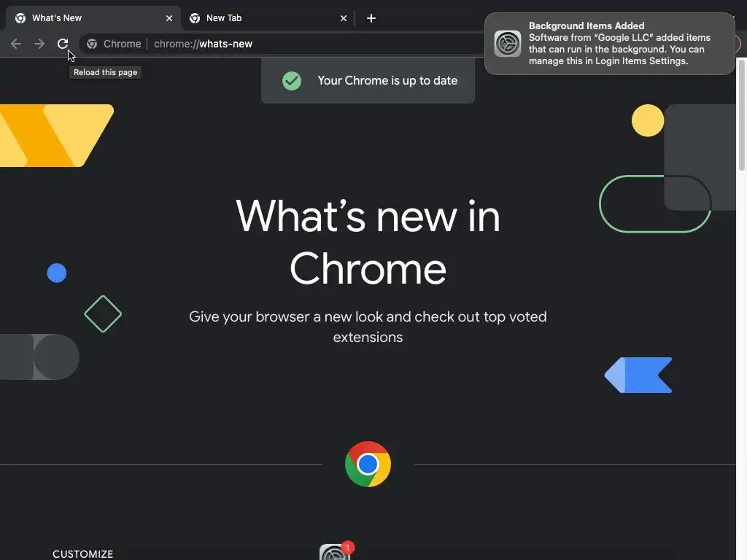The image size is (747, 560).
Task: Open a new tab with the plus button
Action: point(371,18)
